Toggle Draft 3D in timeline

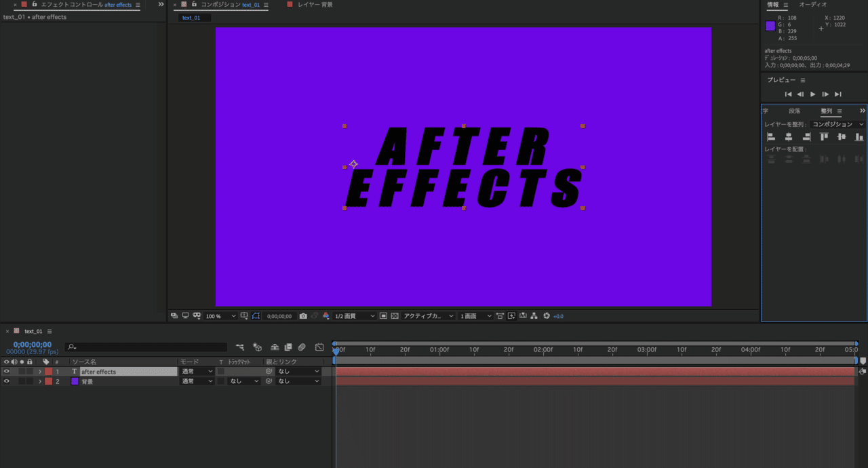point(257,347)
